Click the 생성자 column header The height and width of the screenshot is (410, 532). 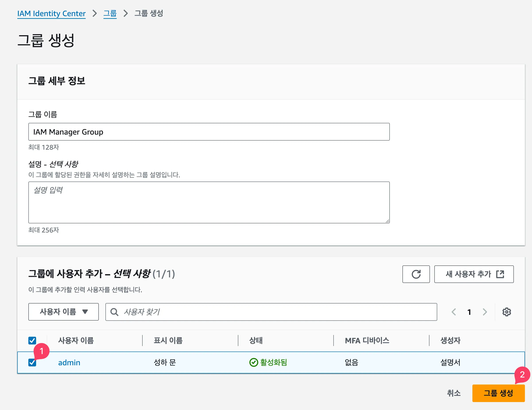click(x=450, y=340)
